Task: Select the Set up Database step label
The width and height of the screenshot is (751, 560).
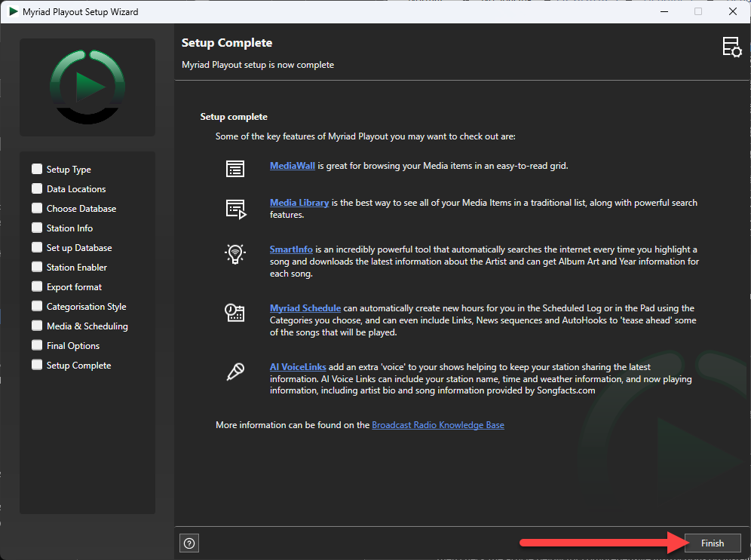Action: click(x=79, y=248)
